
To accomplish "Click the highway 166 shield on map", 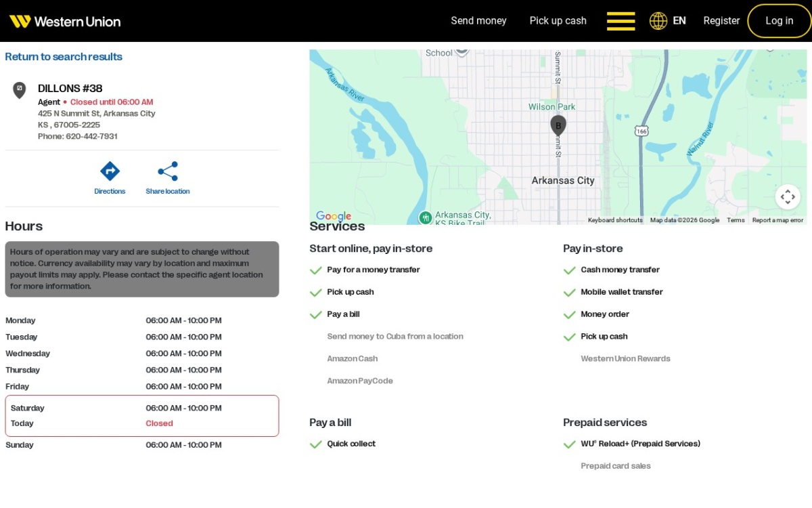I will tap(641, 130).
